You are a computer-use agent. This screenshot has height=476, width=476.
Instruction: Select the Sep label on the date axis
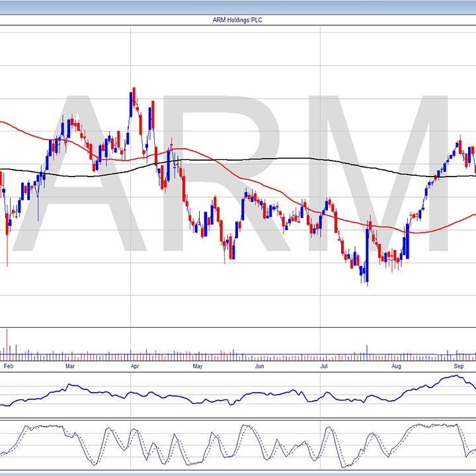[x=458, y=365]
